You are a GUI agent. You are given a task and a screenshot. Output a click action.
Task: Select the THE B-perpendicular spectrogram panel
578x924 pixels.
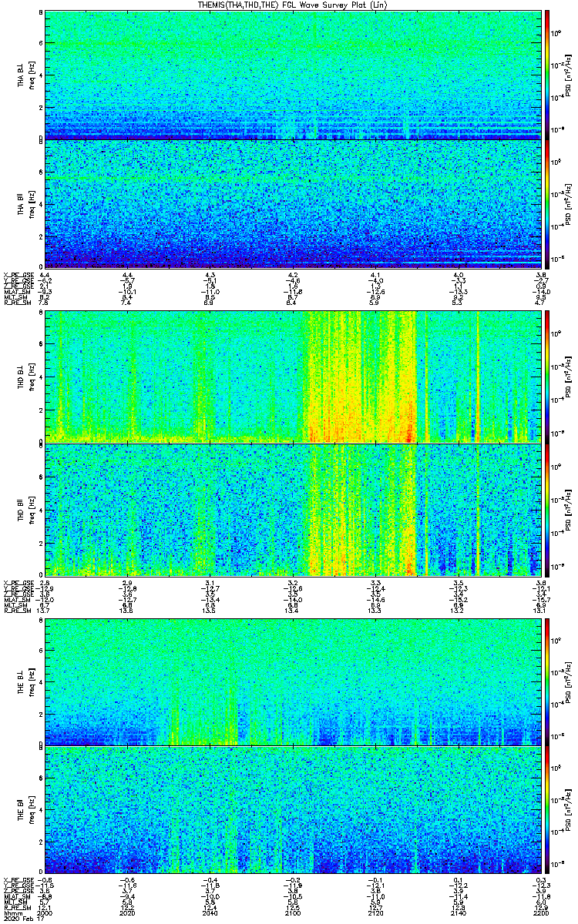click(293, 681)
